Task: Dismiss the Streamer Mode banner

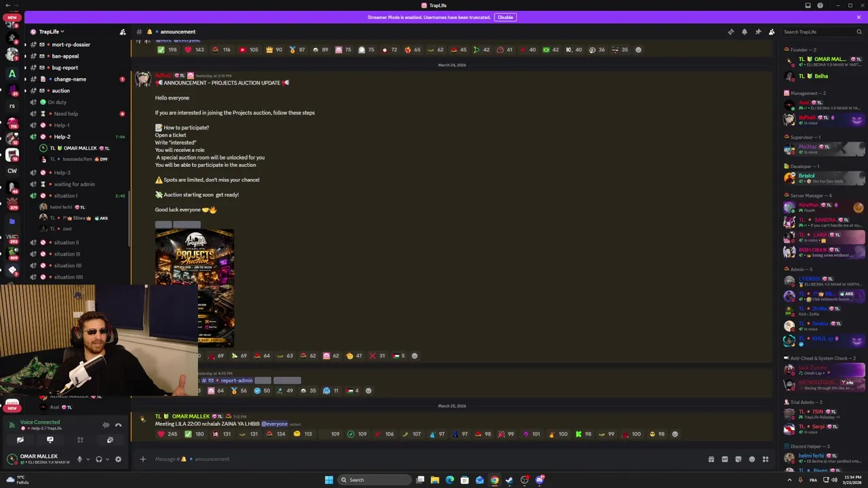Action: pyautogui.click(x=859, y=17)
